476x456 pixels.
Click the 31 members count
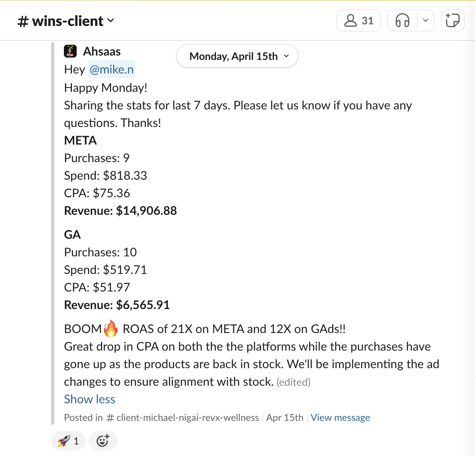(367, 21)
